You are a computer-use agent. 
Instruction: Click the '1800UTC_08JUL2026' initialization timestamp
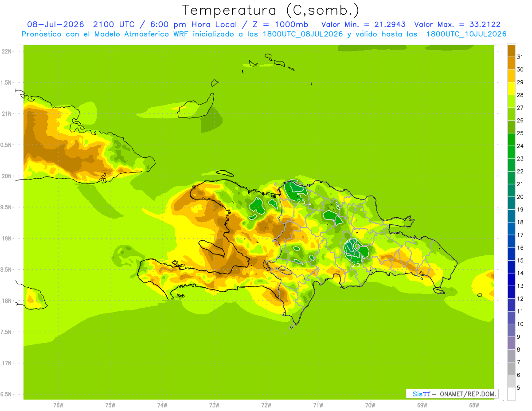coord(300,34)
